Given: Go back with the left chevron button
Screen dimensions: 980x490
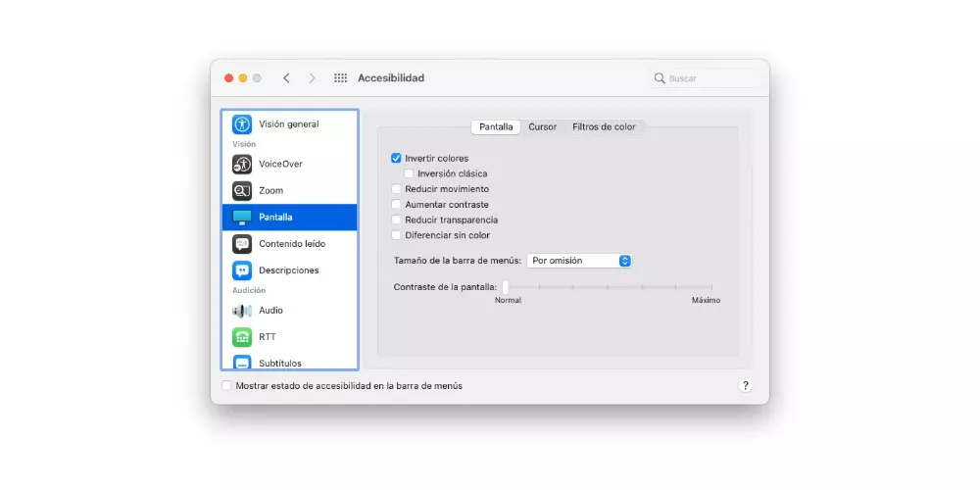Looking at the screenshot, I should 286,78.
